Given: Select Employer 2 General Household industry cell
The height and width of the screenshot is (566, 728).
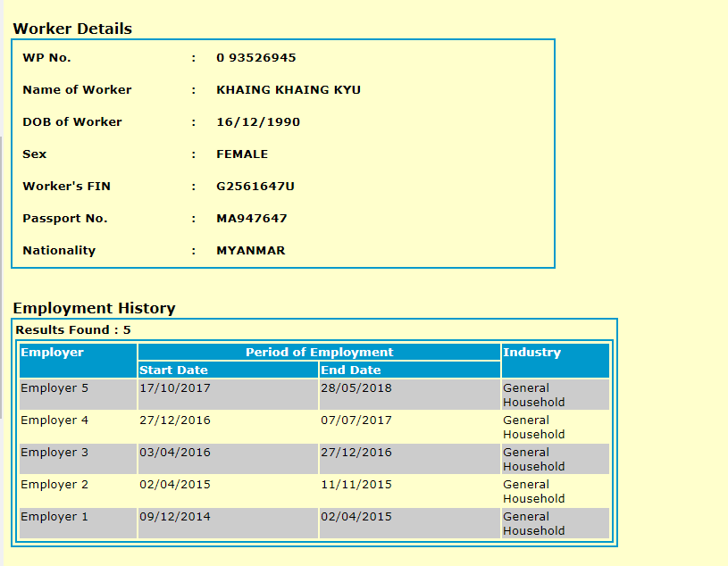Looking at the screenshot, I should click(x=533, y=492).
